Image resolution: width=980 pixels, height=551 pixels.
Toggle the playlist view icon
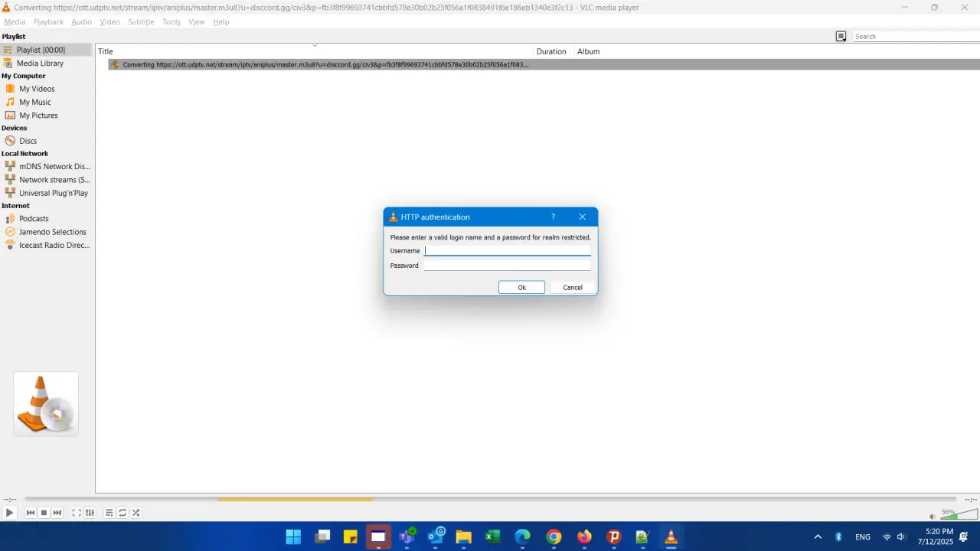[109, 513]
